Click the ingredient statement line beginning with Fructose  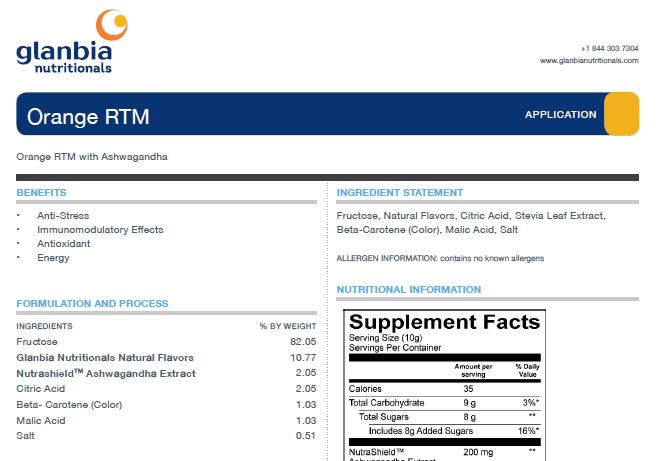click(471, 216)
